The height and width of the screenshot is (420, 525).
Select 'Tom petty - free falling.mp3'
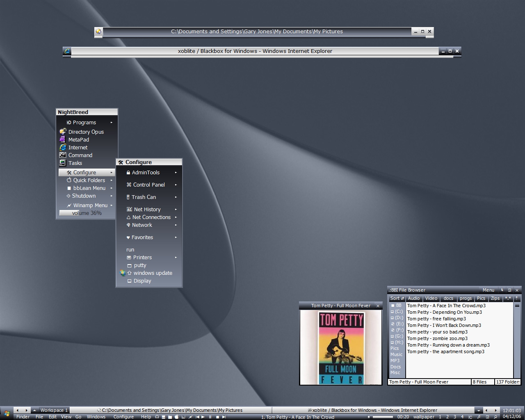click(x=436, y=319)
